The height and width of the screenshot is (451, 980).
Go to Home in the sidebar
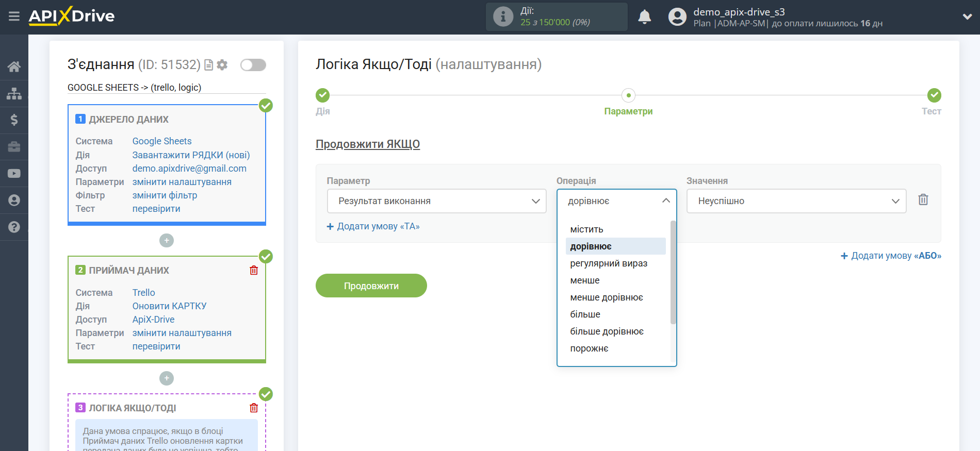click(14, 66)
